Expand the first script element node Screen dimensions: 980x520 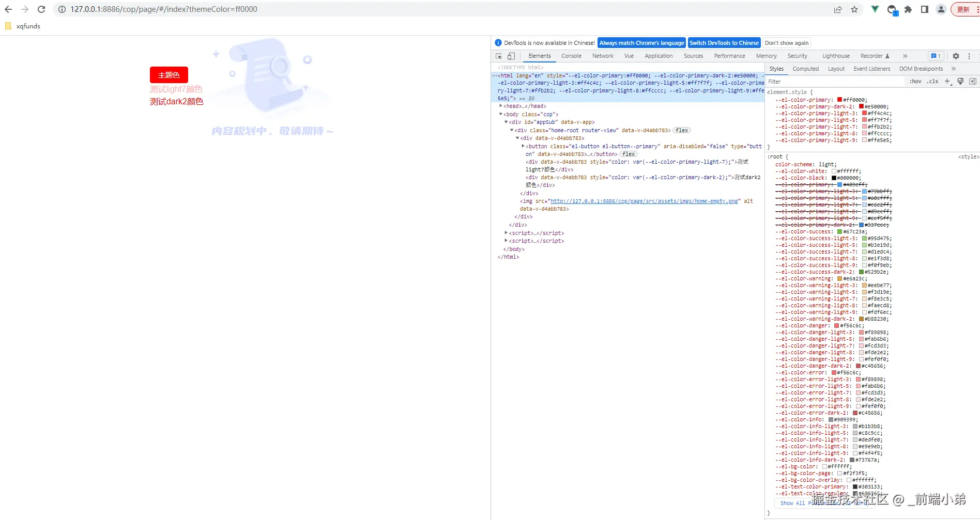point(506,233)
